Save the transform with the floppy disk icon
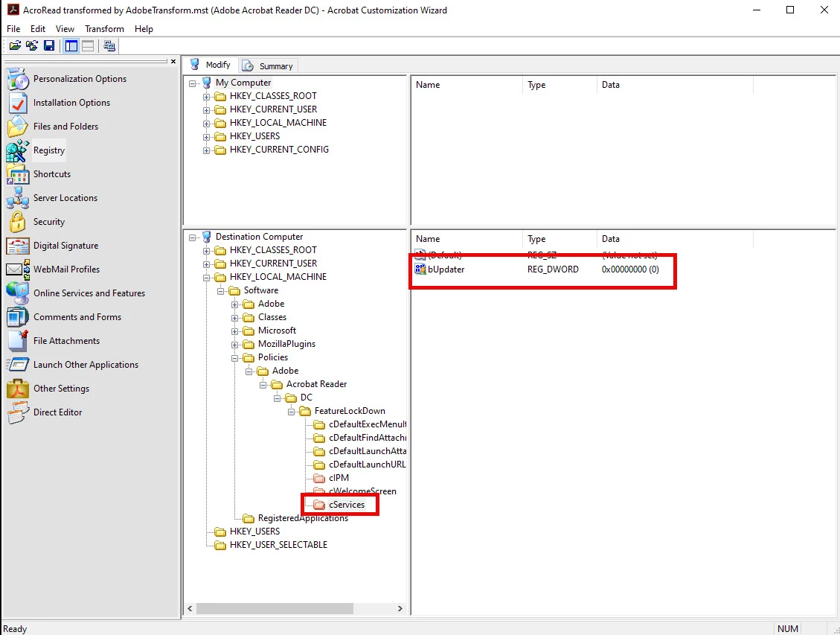 (49, 46)
